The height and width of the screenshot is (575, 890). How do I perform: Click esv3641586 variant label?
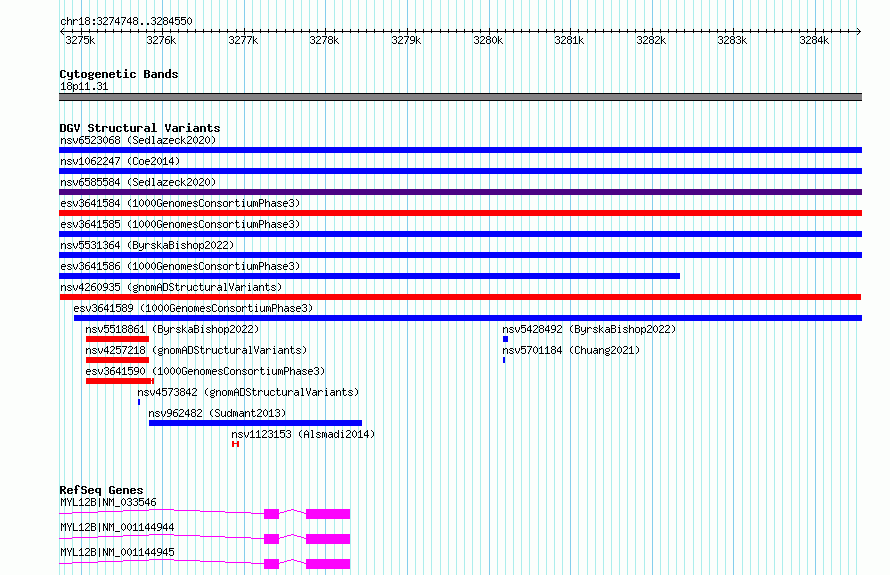pos(180,266)
